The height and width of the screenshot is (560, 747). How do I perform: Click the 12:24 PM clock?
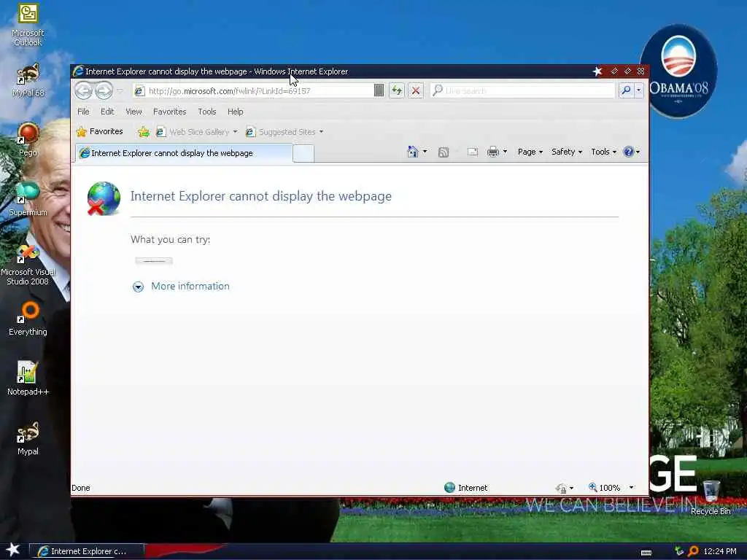coord(720,551)
